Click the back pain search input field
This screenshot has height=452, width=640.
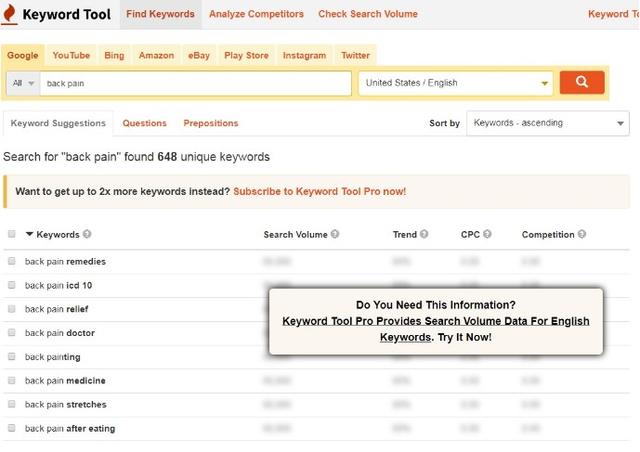pos(196,83)
